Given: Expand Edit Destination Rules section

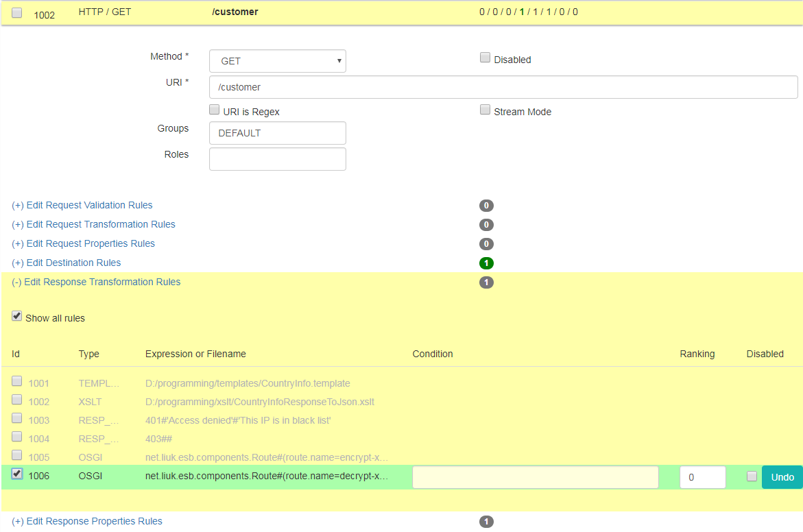Looking at the screenshot, I should tap(67, 263).
